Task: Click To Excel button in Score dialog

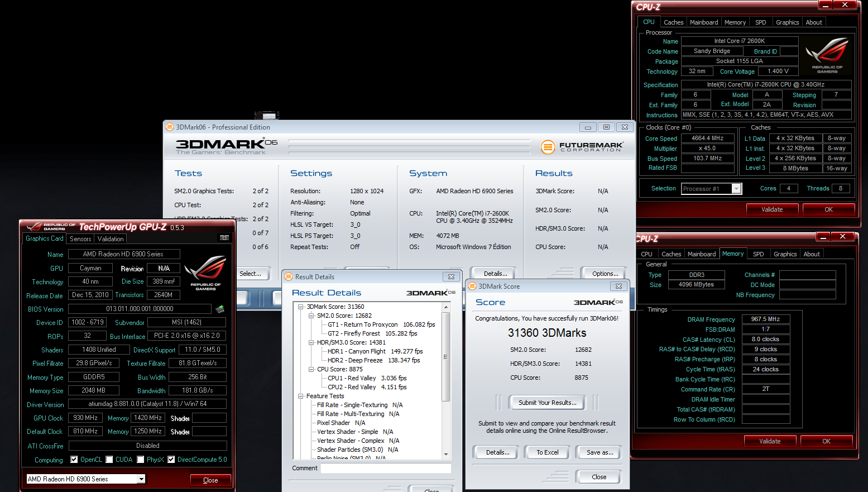Action: [x=547, y=452]
